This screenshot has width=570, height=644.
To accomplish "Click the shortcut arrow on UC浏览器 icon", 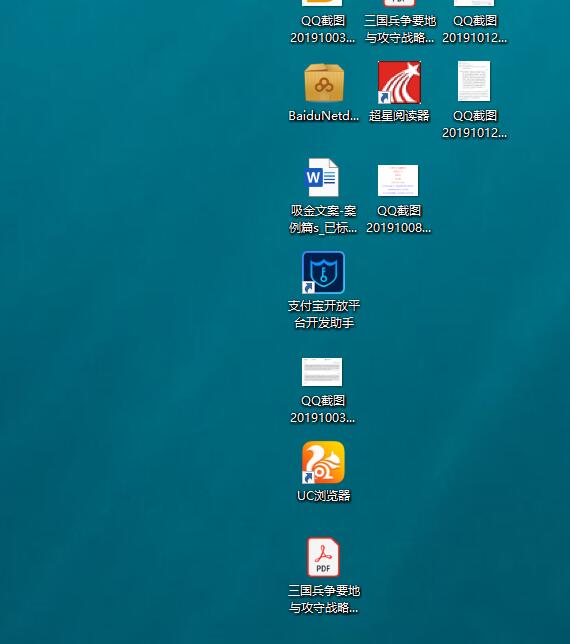I will [x=308, y=477].
